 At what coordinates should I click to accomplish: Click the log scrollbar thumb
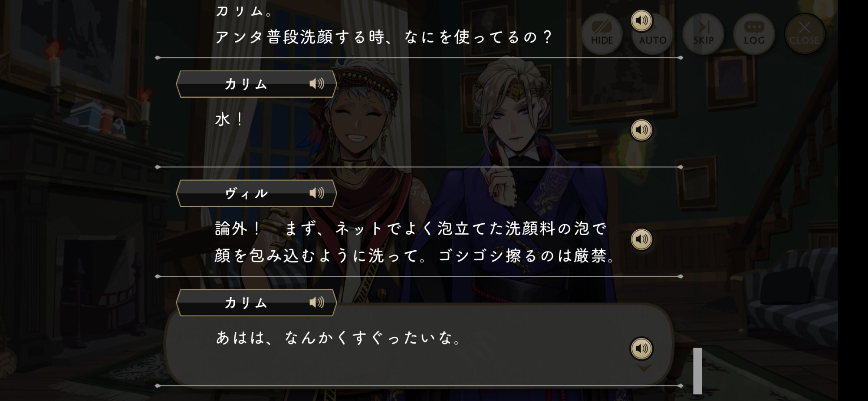697,371
